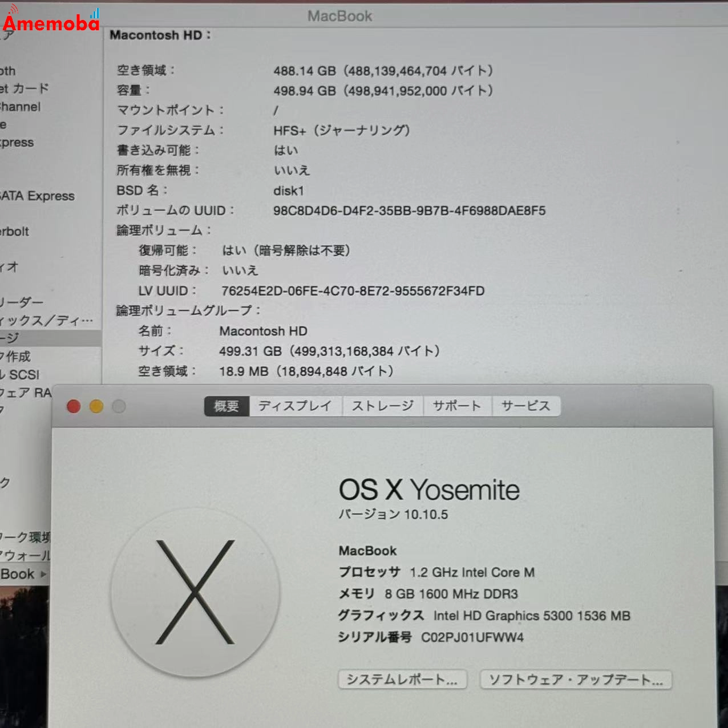
Task: Switch to the サポート tab
Action: (456, 405)
